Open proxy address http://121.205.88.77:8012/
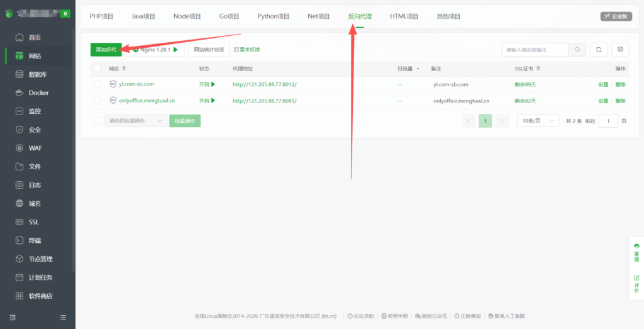Screen dimensions: 644x329 265,85
